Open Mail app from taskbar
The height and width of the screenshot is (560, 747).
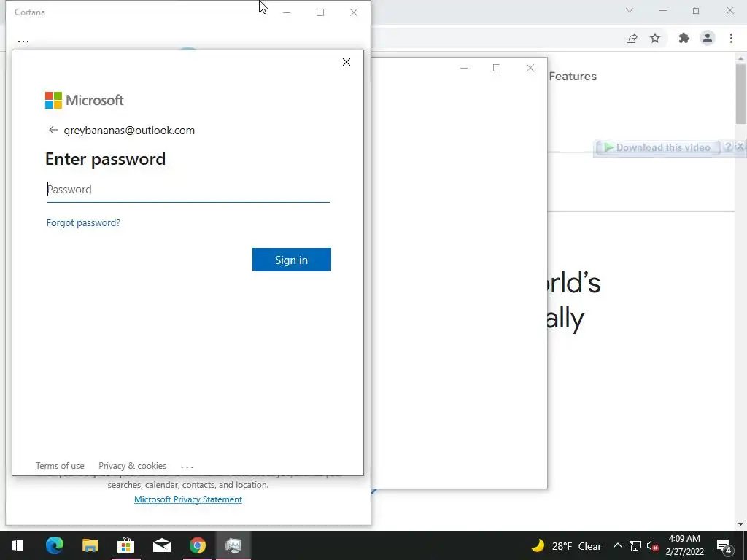point(161,545)
